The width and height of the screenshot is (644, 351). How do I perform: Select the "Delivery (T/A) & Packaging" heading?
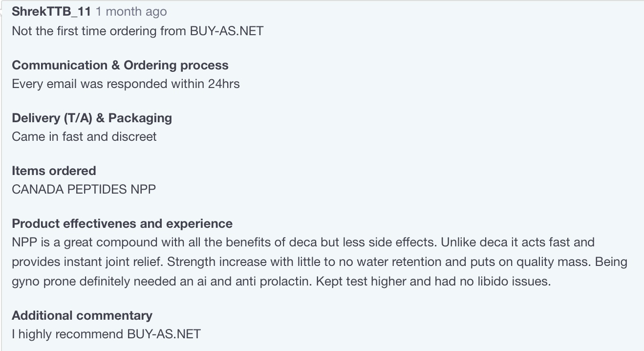[92, 118]
